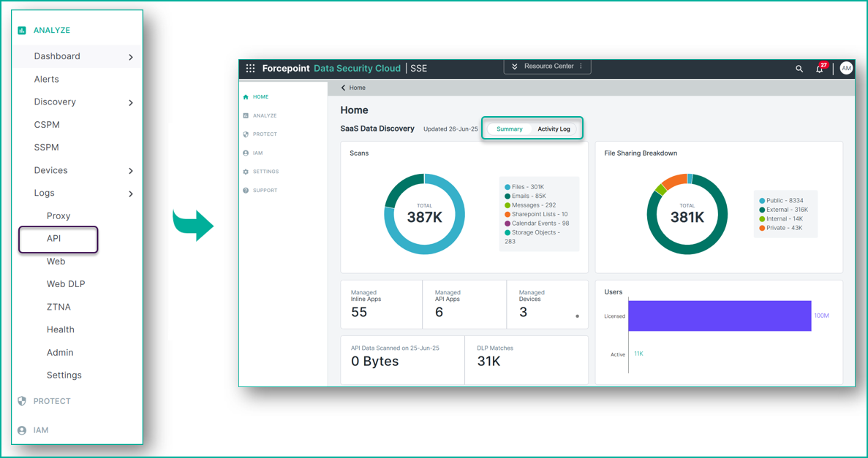
Task: Click the Settings gear icon in dashboard sidebar
Action: 246,172
